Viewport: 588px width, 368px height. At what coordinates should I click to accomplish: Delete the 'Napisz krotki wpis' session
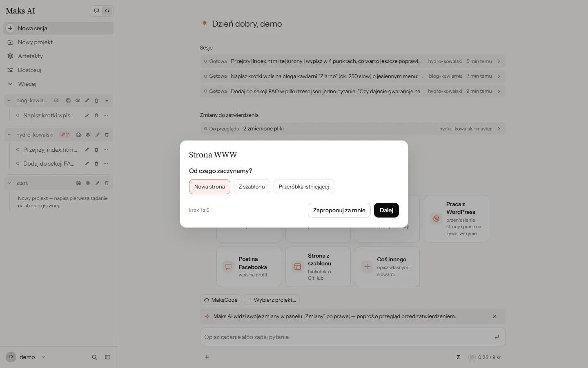96,115
